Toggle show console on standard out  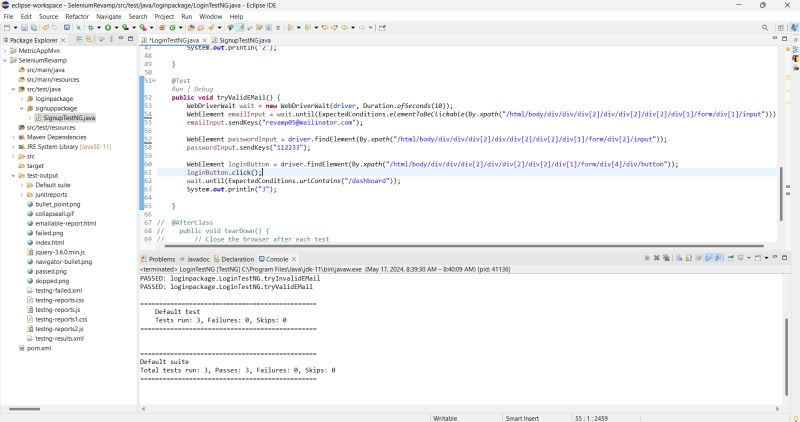[709, 258]
